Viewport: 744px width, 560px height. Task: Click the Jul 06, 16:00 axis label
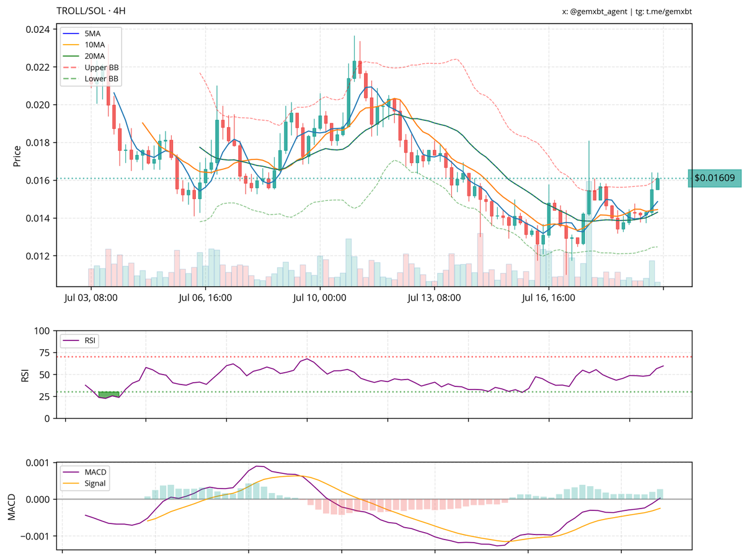click(x=205, y=298)
